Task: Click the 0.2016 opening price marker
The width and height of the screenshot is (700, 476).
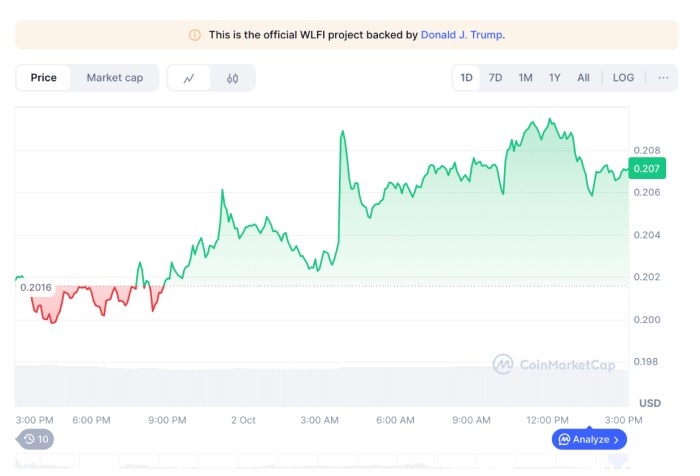Action: pyautogui.click(x=35, y=288)
